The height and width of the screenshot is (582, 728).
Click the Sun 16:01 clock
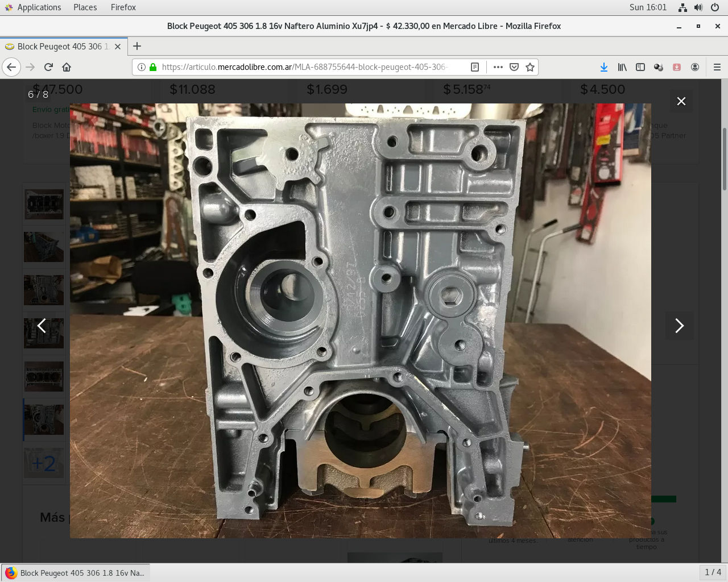pos(648,7)
